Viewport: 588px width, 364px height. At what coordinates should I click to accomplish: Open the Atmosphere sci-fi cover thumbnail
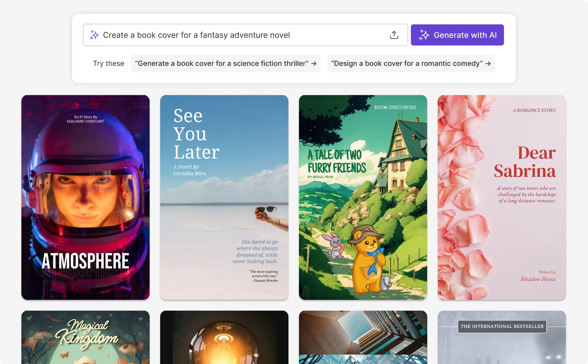85,198
